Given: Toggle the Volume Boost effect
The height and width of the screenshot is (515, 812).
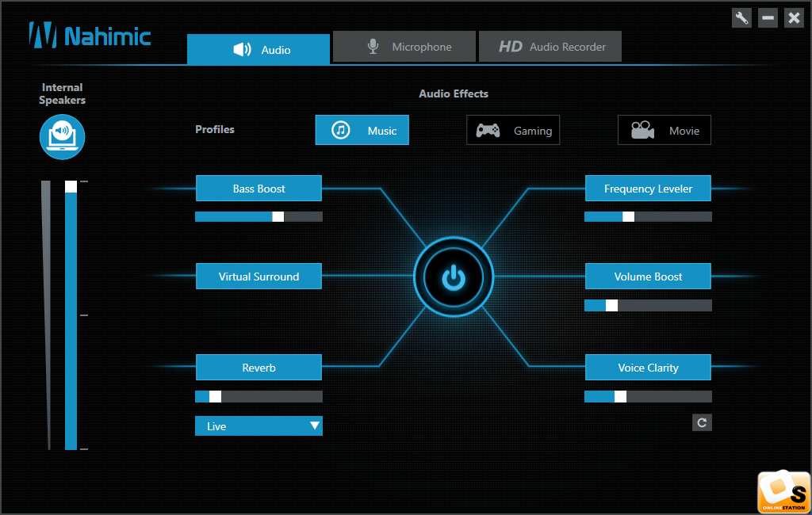Looking at the screenshot, I should [648, 277].
